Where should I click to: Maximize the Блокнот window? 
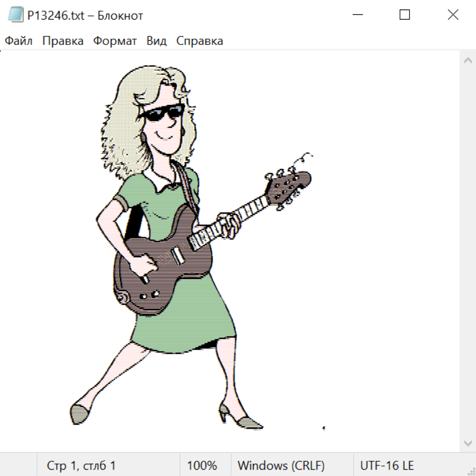405,15
